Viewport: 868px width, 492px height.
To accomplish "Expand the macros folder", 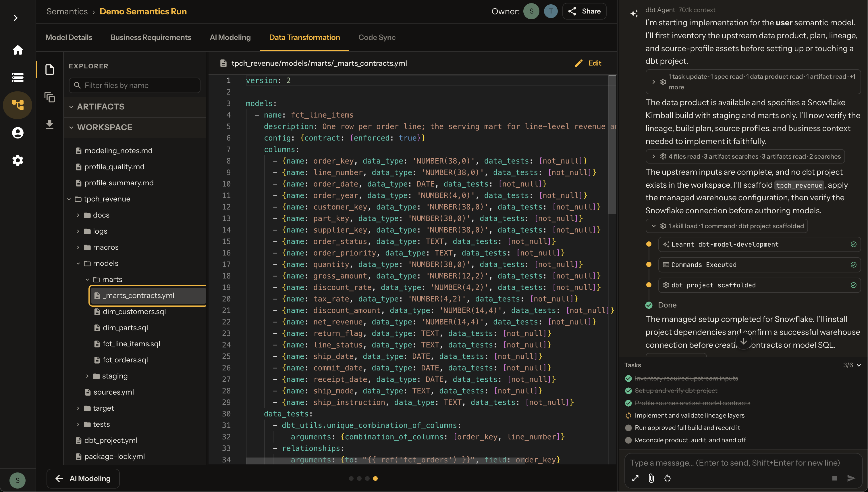I will [x=78, y=247].
